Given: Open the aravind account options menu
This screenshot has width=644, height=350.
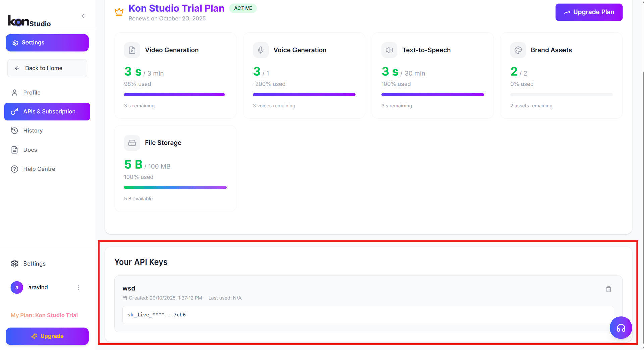Looking at the screenshot, I should [79, 287].
